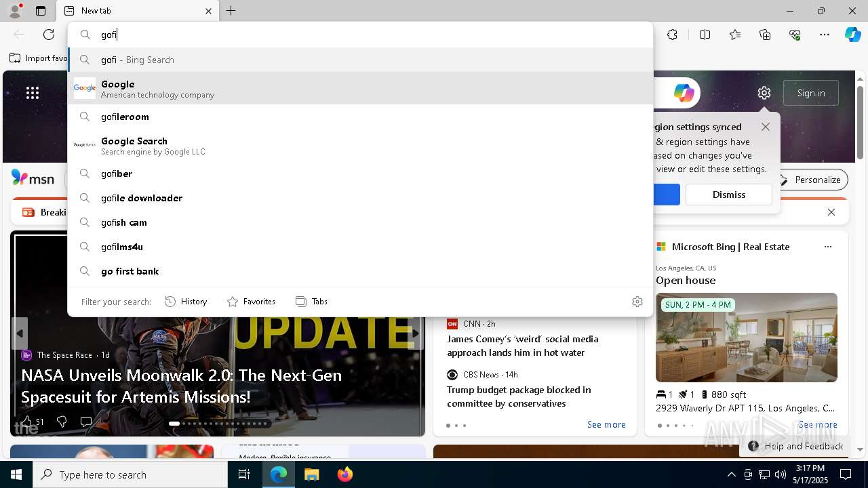Open the Copilot sidebar icon
The image size is (868, 488).
coord(853,35)
